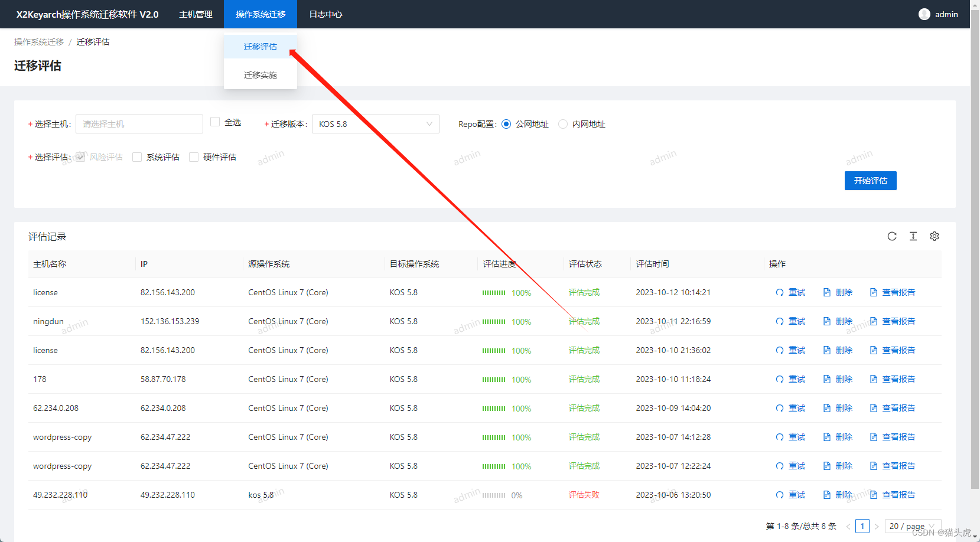The image size is (980, 542).
Task: Open the 20 / page size dropdown
Action: click(x=913, y=526)
